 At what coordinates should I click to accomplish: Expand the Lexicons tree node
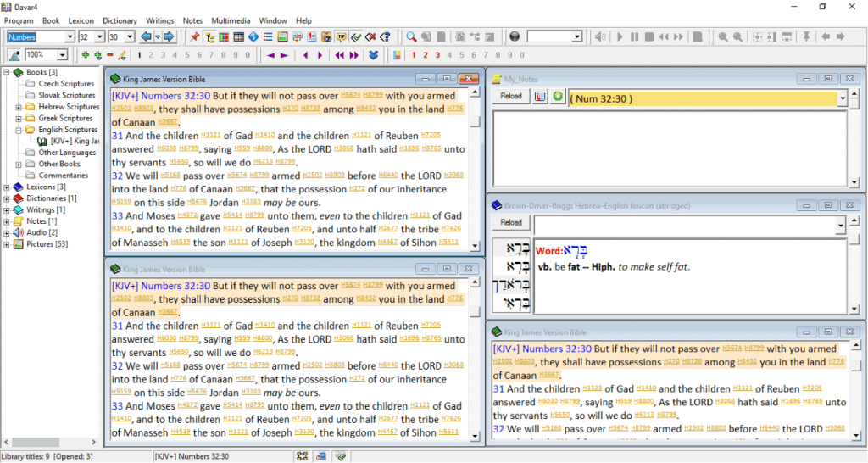point(8,187)
